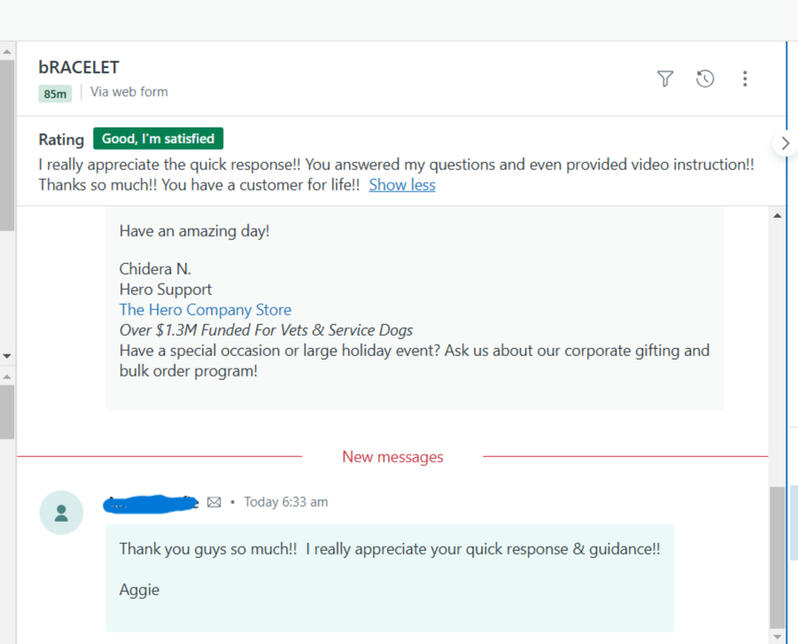Click the rating comment about quick response
The image size is (798, 644).
coord(396,175)
